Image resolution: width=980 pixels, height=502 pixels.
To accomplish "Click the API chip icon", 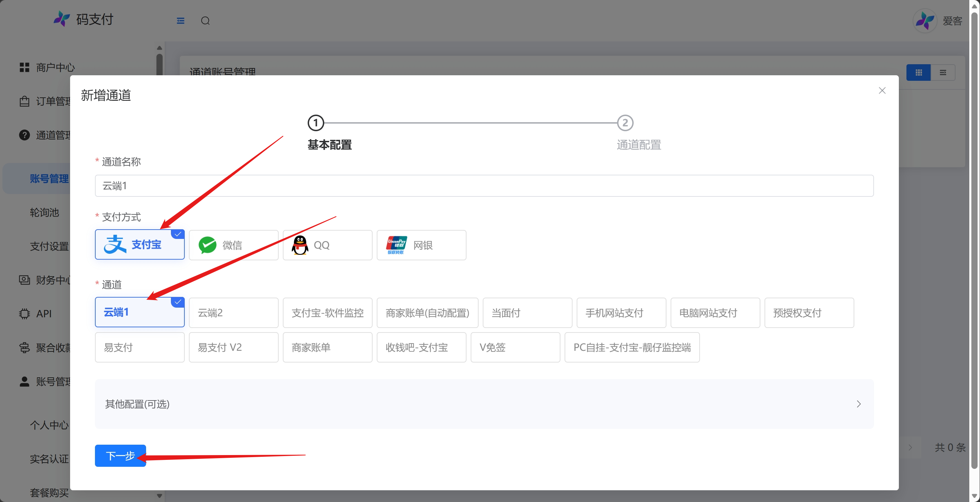I will click(25, 314).
